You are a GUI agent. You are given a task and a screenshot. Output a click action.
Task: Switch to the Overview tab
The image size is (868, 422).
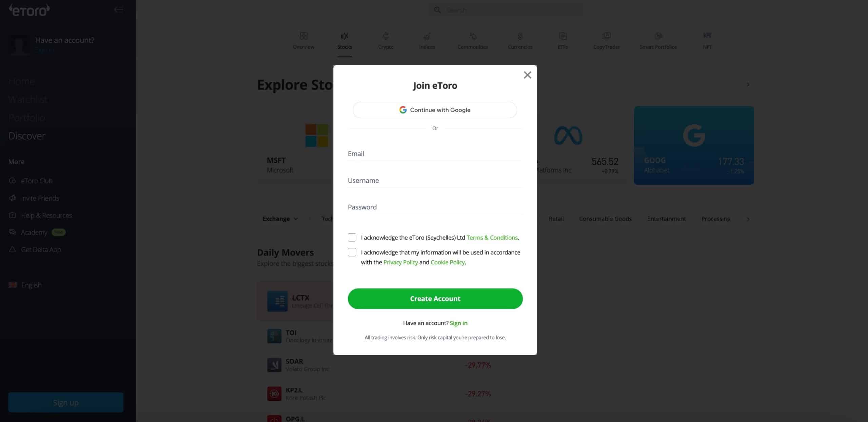pos(303,40)
